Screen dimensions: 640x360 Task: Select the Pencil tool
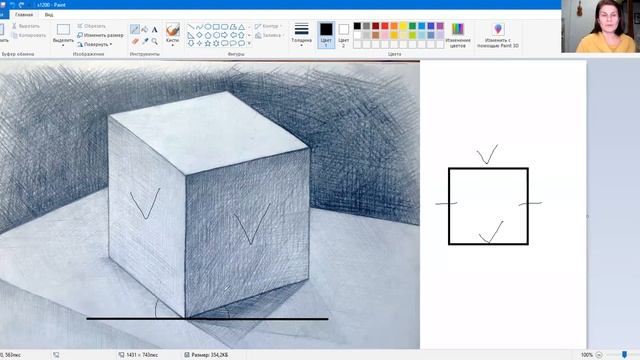[x=135, y=29]
